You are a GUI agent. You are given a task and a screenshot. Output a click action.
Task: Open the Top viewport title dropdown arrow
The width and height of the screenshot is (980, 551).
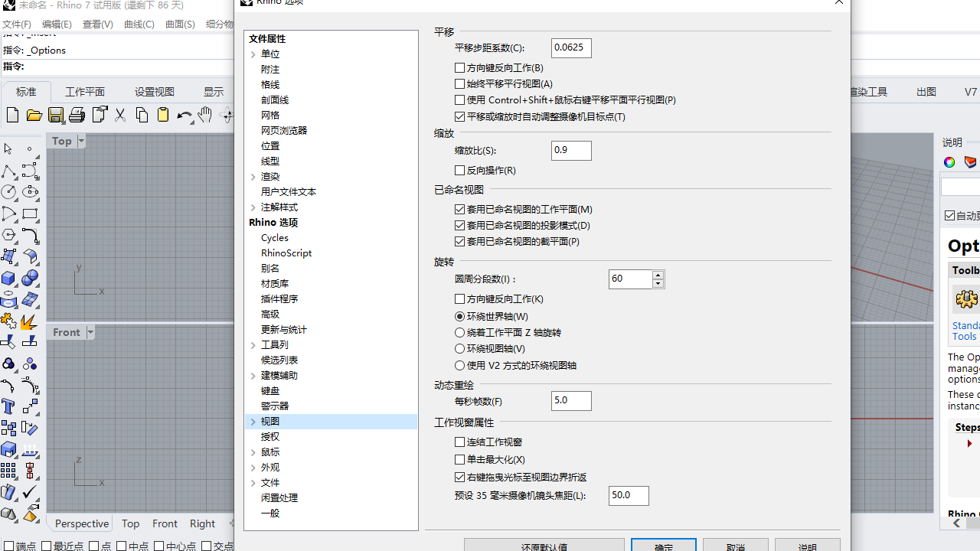point(81,141)
